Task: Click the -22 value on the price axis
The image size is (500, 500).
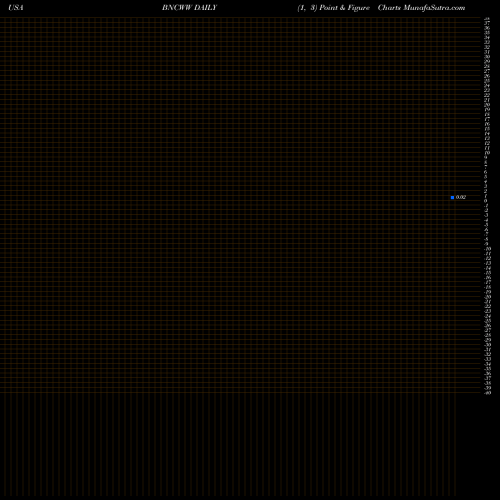Action: click(x=487, y=306)
